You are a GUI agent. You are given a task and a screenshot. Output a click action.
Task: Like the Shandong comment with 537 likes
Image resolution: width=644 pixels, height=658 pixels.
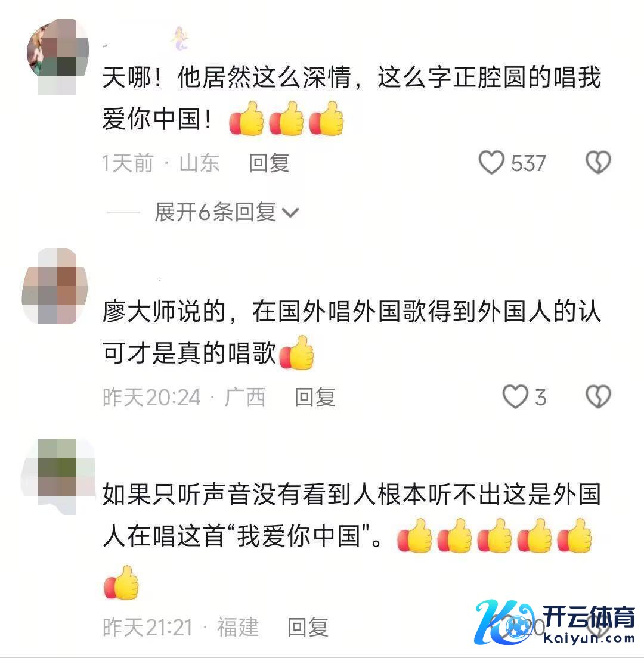(491, 162)
